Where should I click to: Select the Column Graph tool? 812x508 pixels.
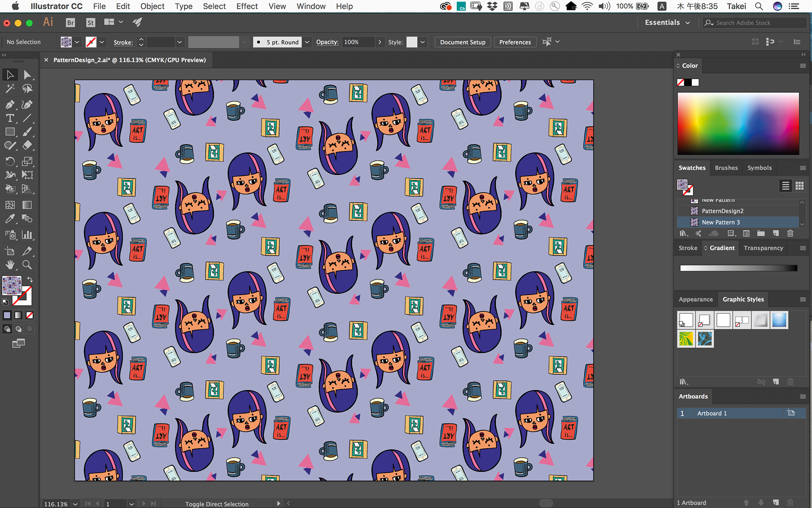point(27,235)
